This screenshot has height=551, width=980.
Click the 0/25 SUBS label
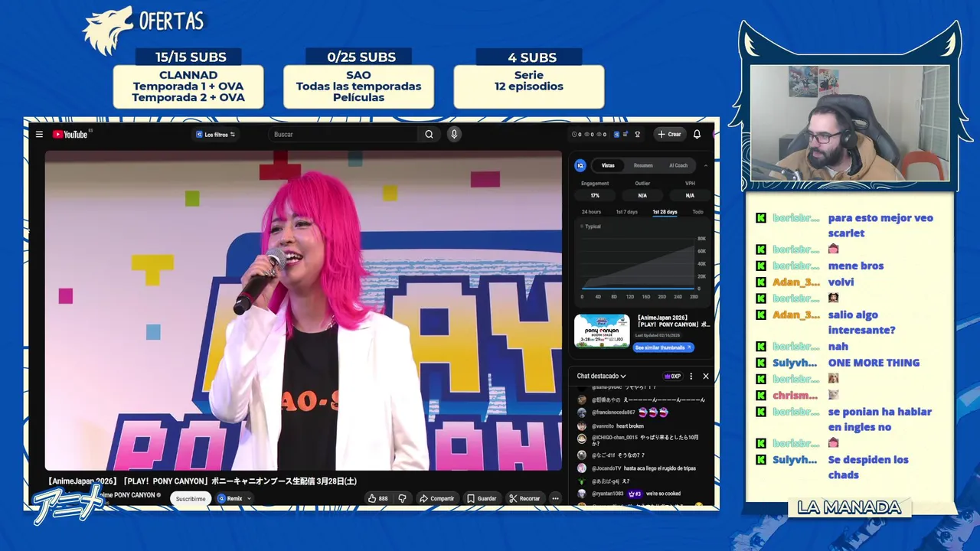click(361, 57)
